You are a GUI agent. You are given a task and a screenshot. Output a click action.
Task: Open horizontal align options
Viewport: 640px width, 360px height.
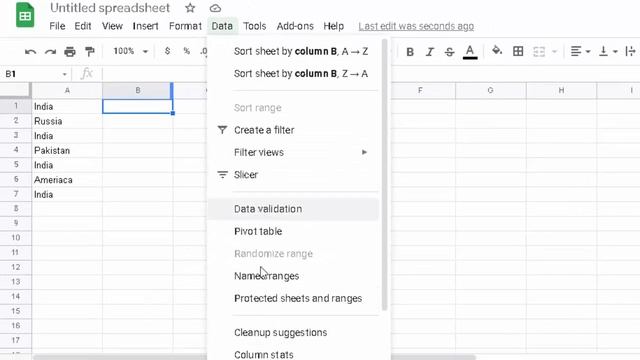(x=576, y=51)
